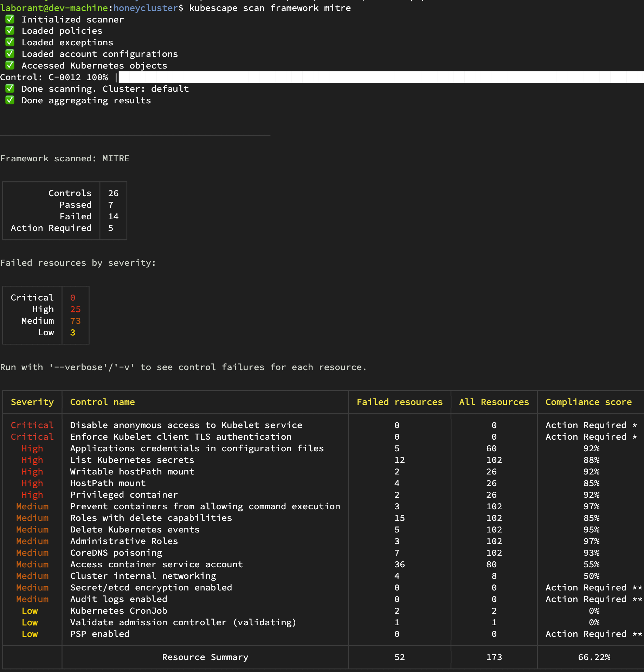
Task: Click the checkmark next to Accessed Kubernetes objects
Action: tap(10, 65)
